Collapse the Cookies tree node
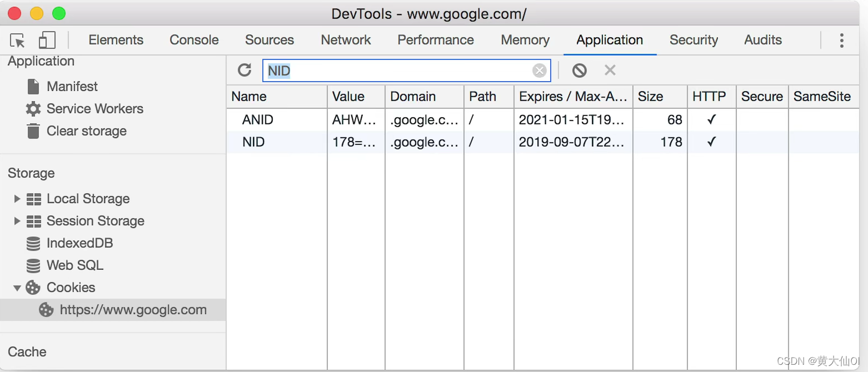Viewport: 868px width, 372px height. click(x=17, y=288)
